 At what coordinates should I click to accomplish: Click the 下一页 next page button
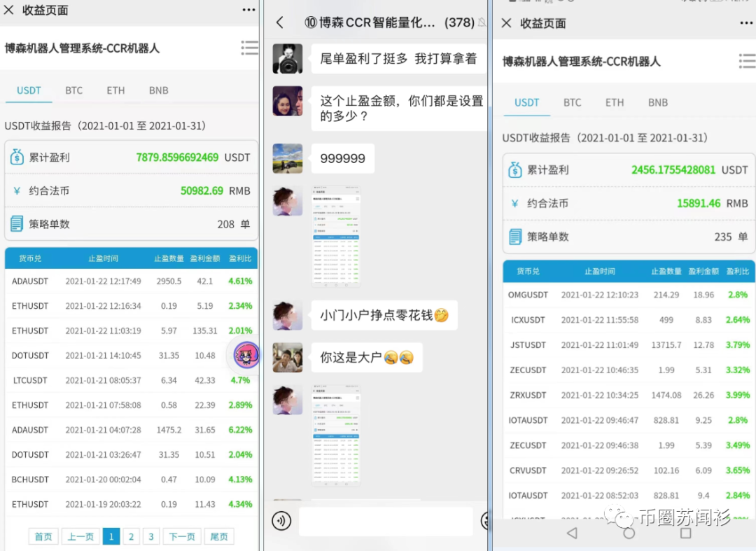tap(182, 536)
